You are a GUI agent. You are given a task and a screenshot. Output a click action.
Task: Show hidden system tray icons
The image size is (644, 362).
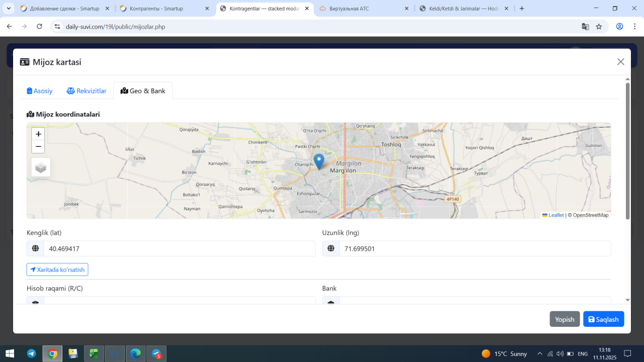tap(540, 354)
